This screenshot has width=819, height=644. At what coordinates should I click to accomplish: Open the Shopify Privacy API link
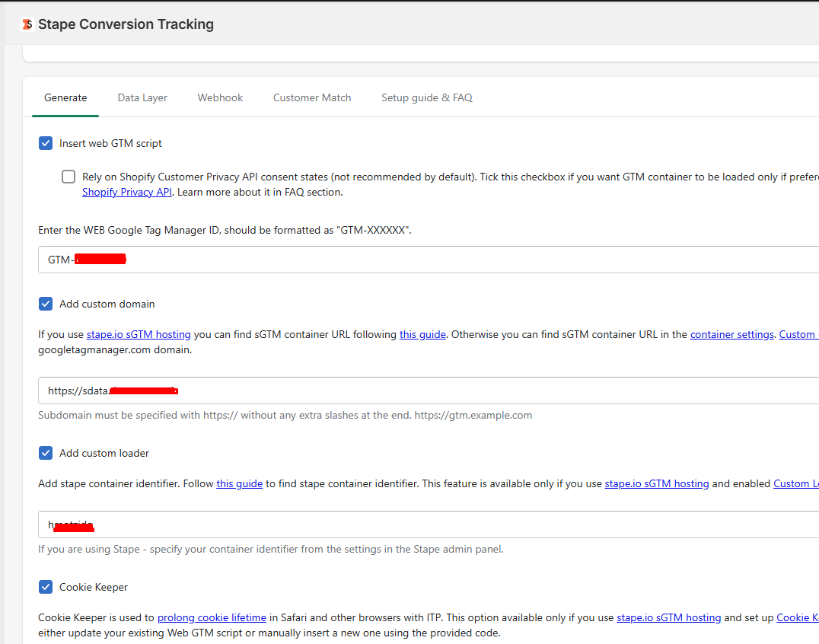[126, 192]
